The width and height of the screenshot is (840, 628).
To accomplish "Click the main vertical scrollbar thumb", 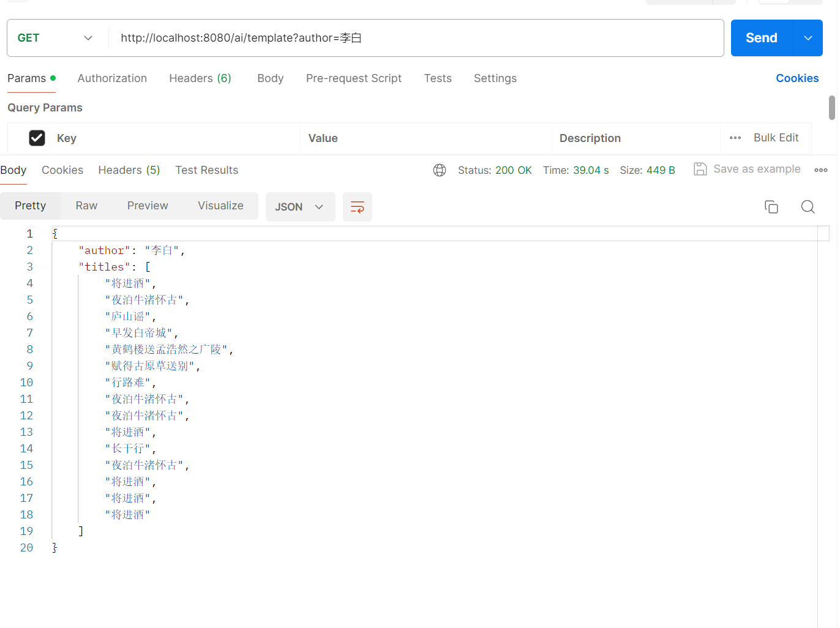I will pyautogui.click(x=832, y=108).
